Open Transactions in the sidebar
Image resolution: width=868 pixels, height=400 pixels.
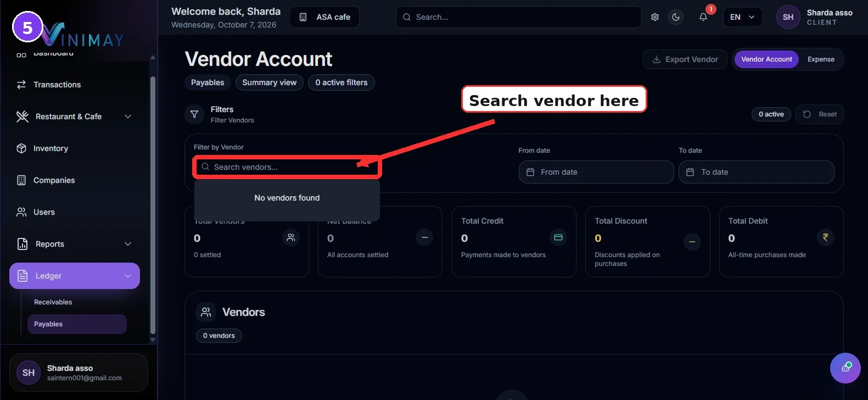coord(75,85)
